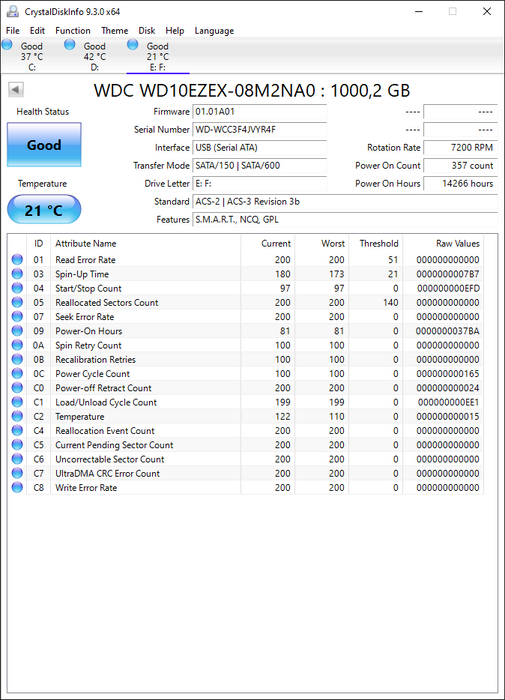The image size is (505, 700).
Task: Click raw value 000000000EE1 of Load/Unload Cycle
Action: point(448,402)
